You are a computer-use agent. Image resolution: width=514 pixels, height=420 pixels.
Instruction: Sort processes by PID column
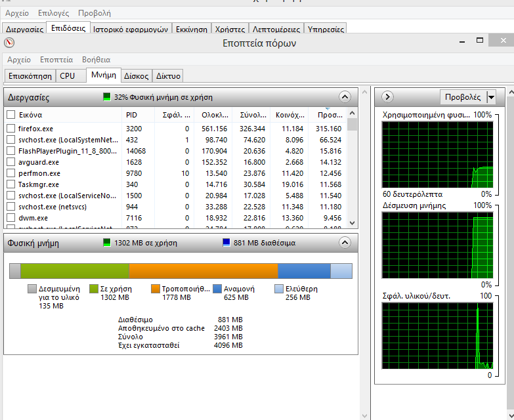pos(138,115)
